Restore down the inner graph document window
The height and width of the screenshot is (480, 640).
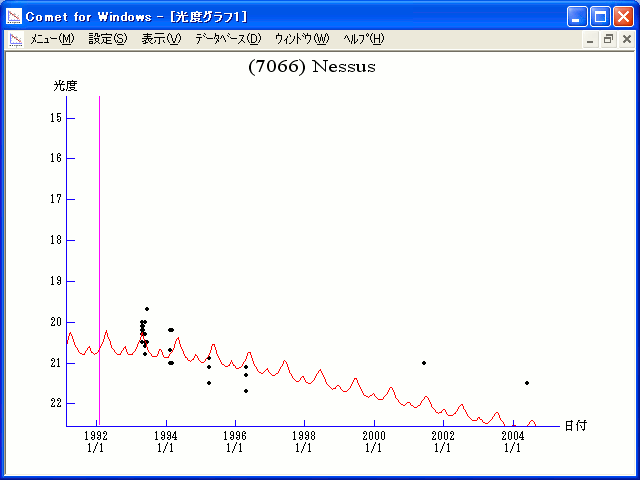(608, 39)
